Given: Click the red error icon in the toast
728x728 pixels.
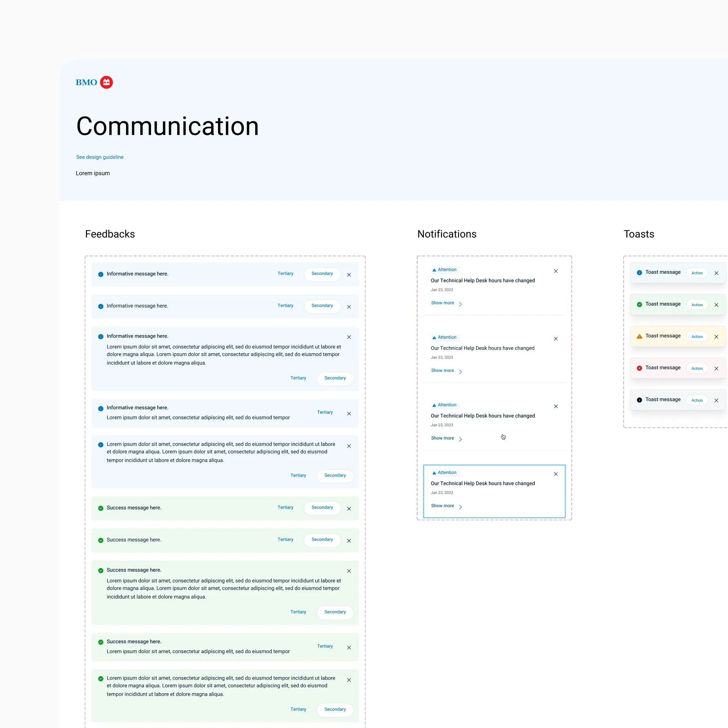Looking at the screenshot, I should pyautogui.click(x=640, y=368).
